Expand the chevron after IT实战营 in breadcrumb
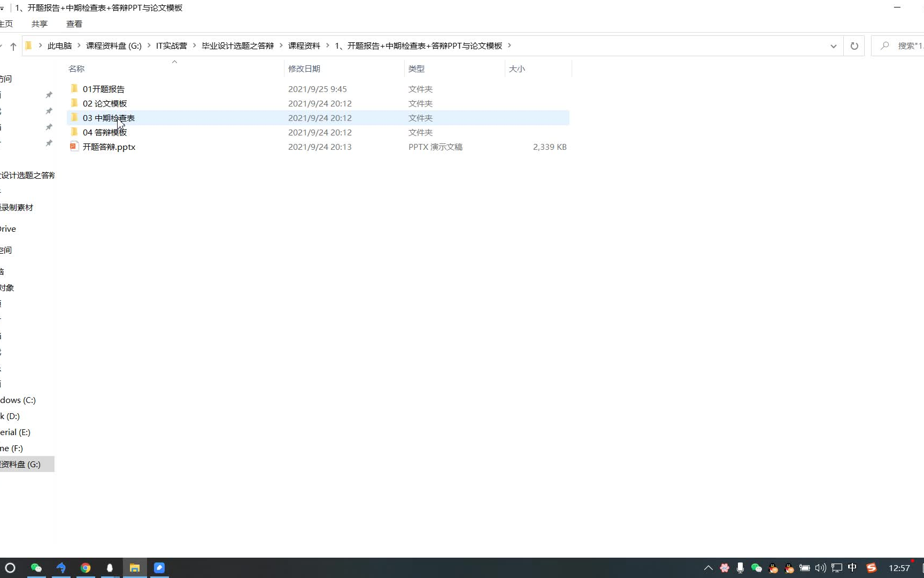This screenshot has height=578, width=924. pos(195,45)
